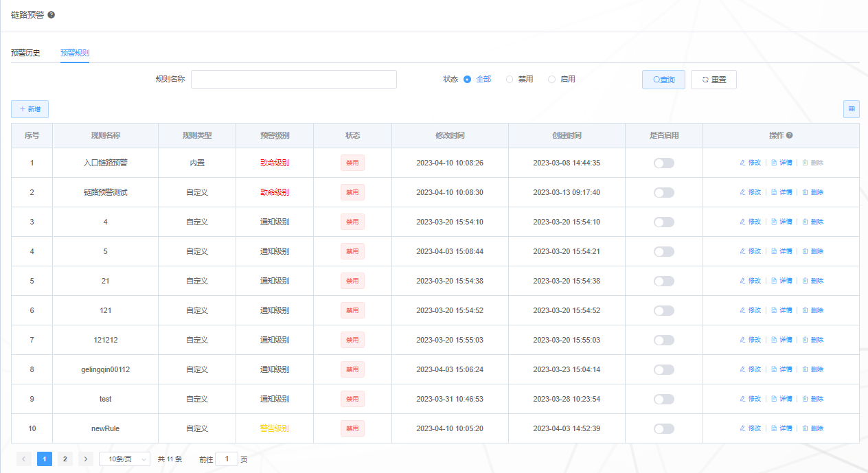Open 详情 link for rule test
Image resolution: width=868 pixels, height=473 pixels.
click(786, 399)
